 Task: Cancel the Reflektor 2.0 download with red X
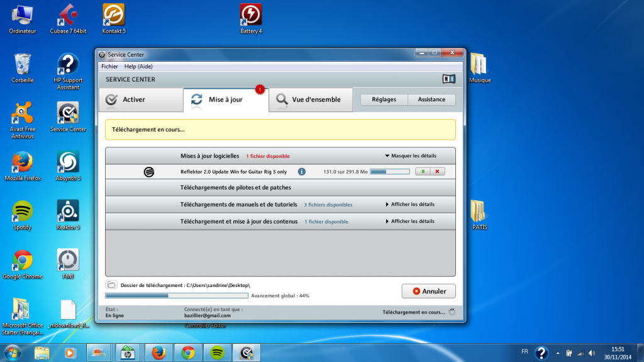[x=437, y=171]
